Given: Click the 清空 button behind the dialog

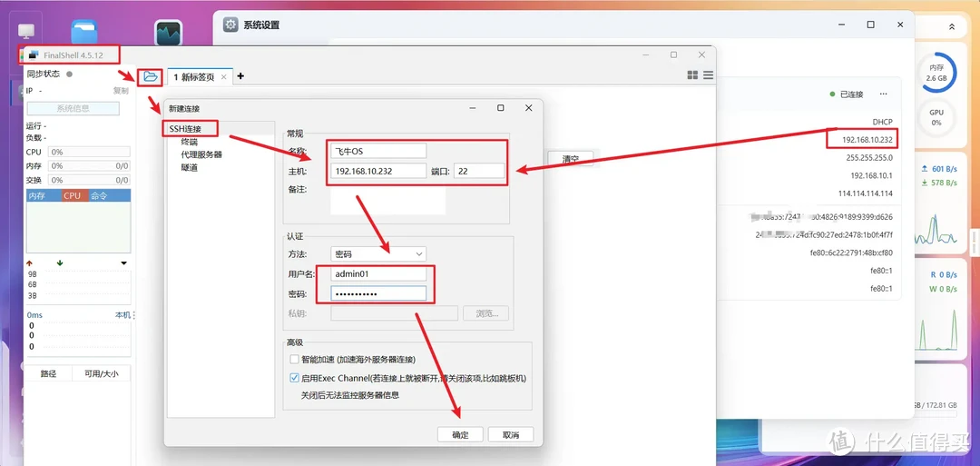Looking at the screenshot, I should coord(570,159).
